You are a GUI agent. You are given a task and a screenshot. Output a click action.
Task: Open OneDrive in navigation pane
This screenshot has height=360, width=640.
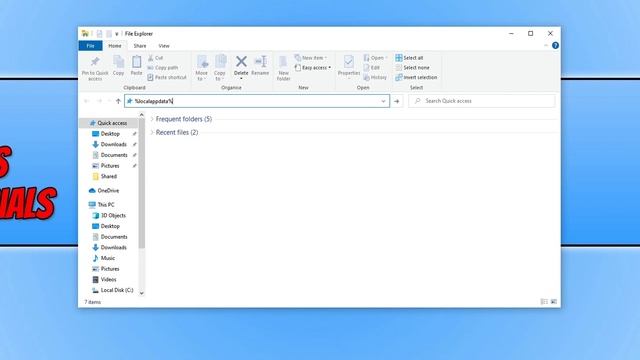108,191
